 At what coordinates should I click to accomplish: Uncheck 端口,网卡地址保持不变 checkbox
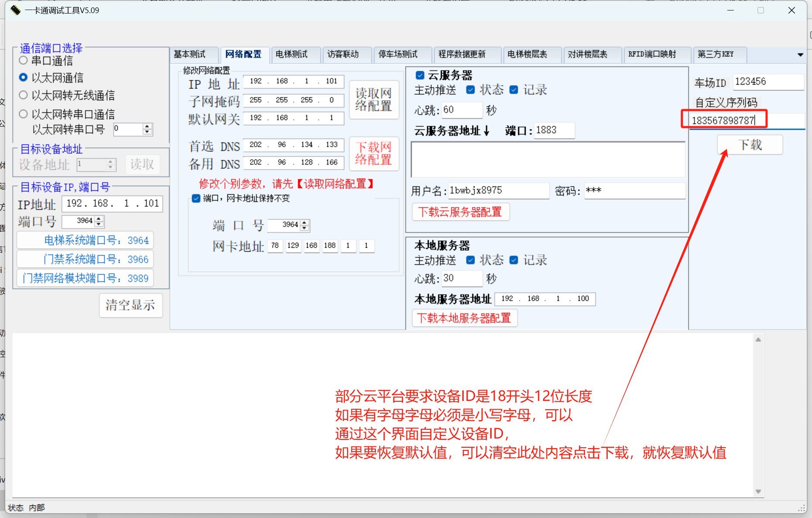[196, 198]
